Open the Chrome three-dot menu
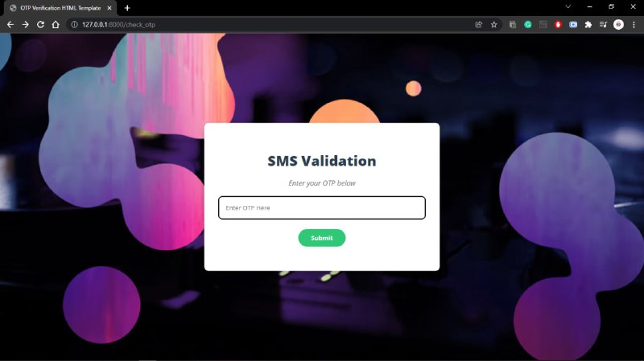The width and height of the screenshot is (644, 361). pos(634,25)
